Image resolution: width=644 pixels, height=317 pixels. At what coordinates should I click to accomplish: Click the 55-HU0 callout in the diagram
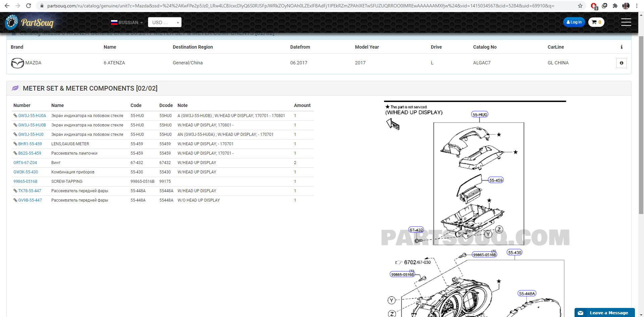click(480, 114)
